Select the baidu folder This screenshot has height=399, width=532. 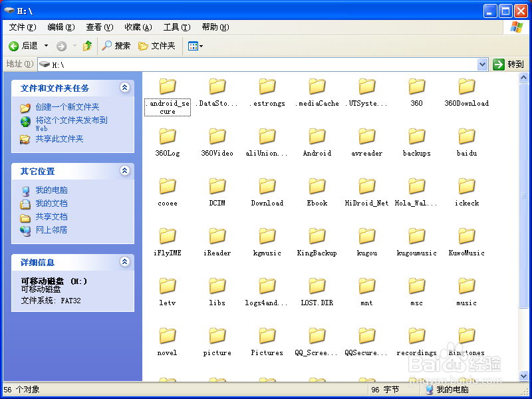tap(467, 142)
